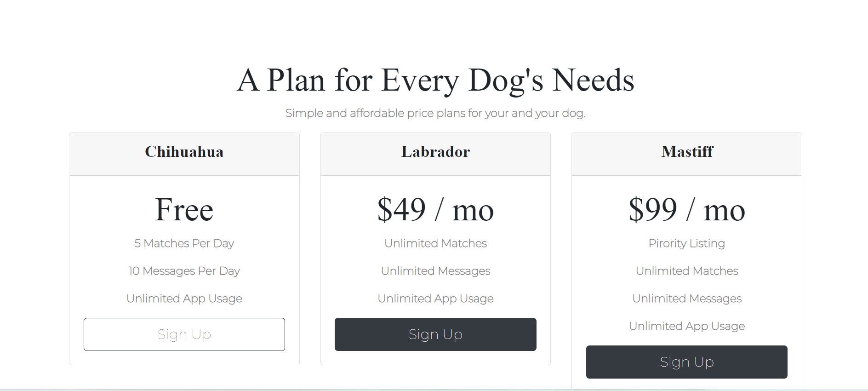This screenshot has width=868, height=391.
Task: Click Sign Up for the Labrador plan
Action: 435,334
